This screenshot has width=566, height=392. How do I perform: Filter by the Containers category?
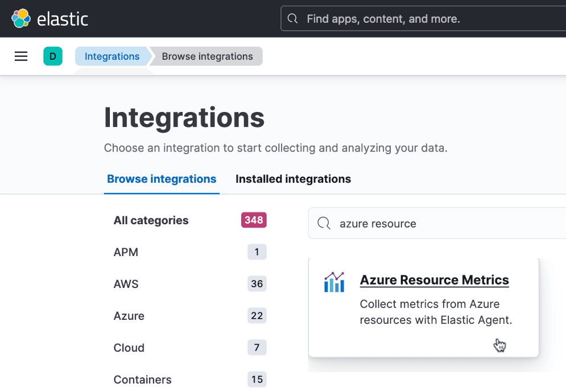pyautogui.click(x=142, y=379)
